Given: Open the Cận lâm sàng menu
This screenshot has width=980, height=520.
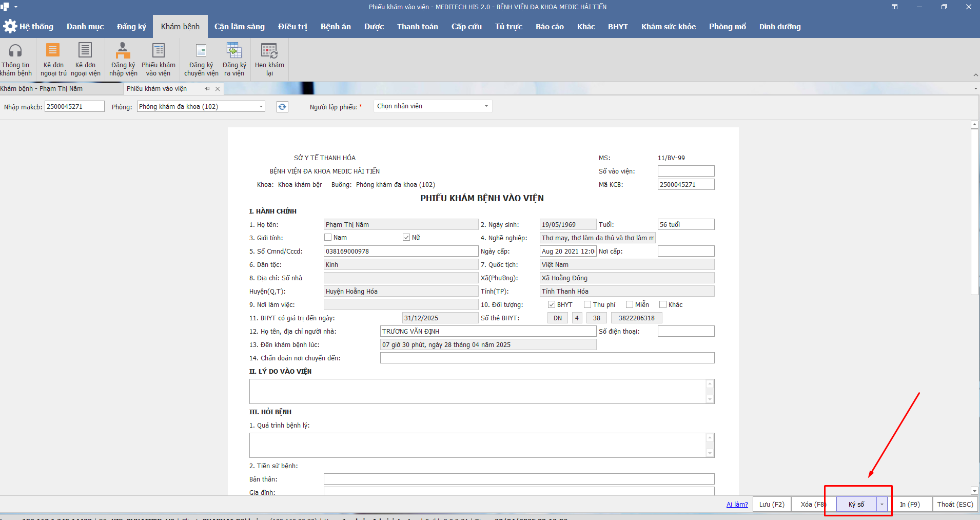Looking at the screenshot, I should [240, 27].
